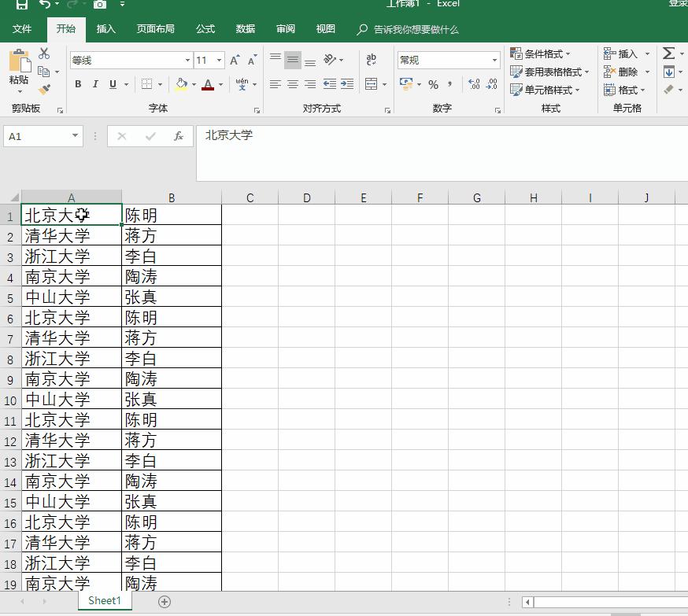The width and height of the screenshot is (688, 616).
Task: Switch to the 数据 ribbon tab
Action: 245,29
